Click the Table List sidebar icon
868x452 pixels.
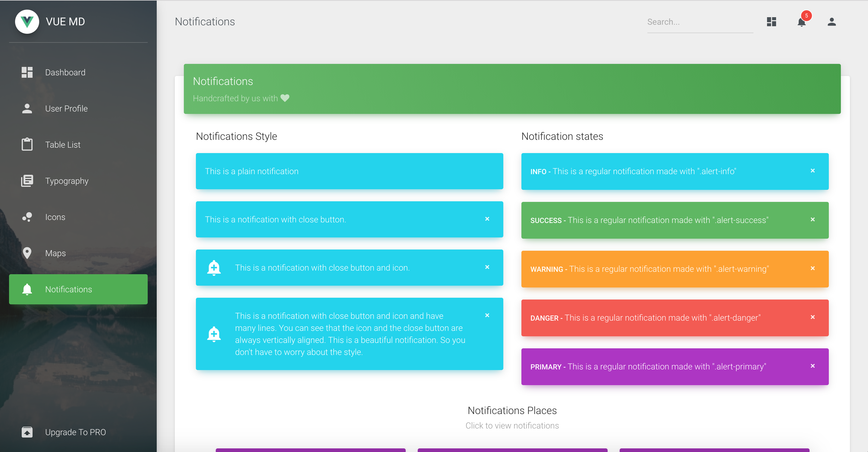click(27, 145)
